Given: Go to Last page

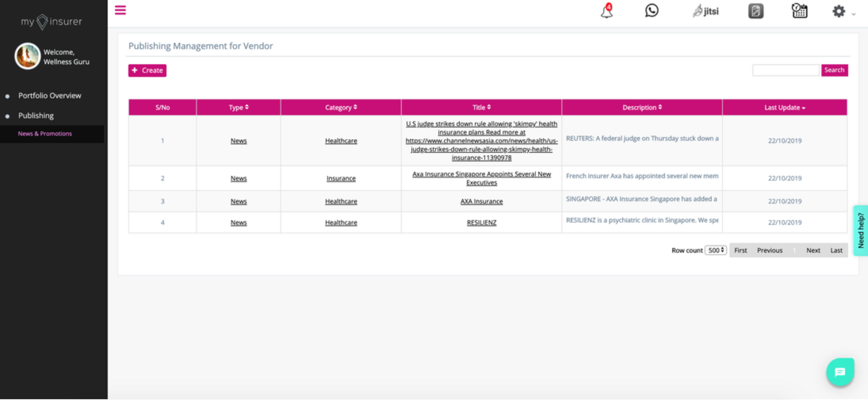Looking at the screenshot, I should (x=836, y=250).
